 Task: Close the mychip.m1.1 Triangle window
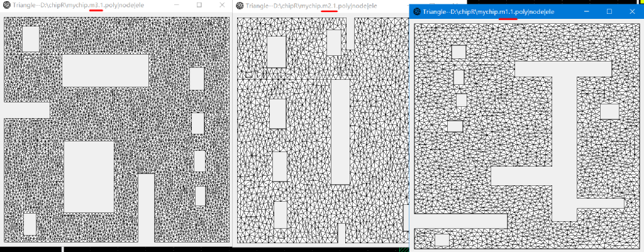coord(632,12)
